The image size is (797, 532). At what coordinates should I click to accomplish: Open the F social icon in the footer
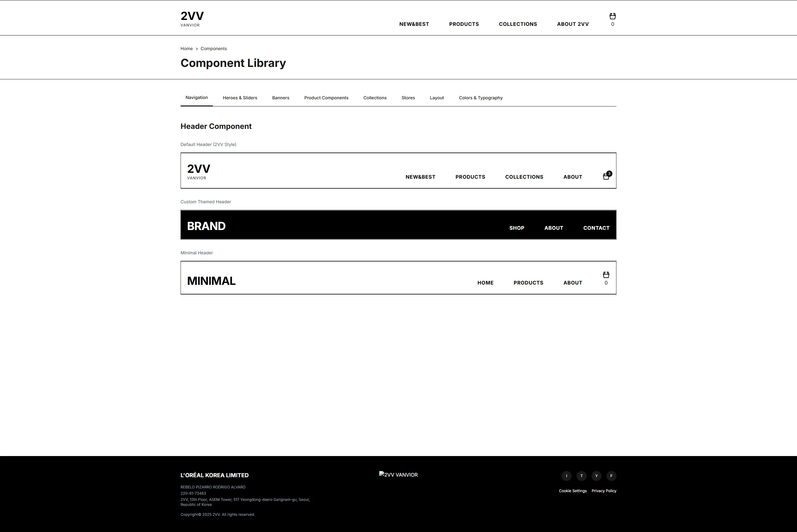pos(611,476)
